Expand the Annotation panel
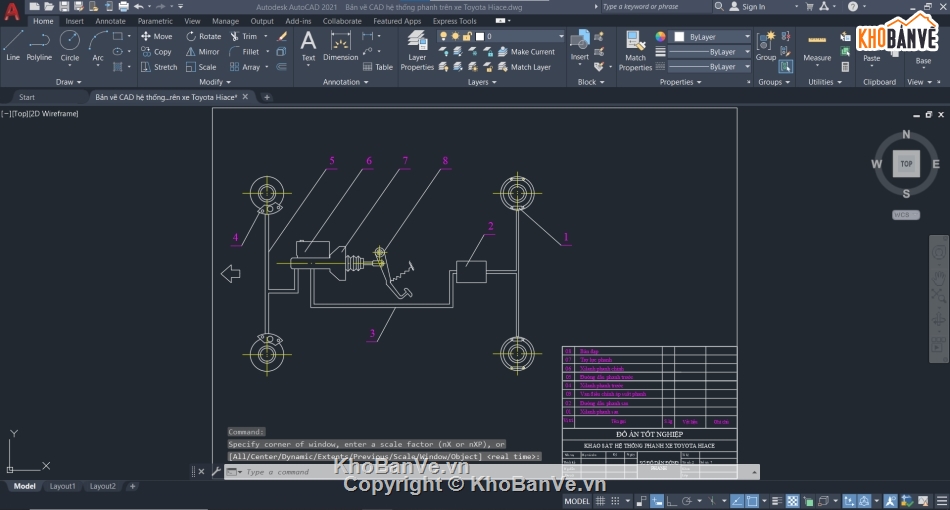This screenshot has height=510, width=950. (x=345, y=82)
